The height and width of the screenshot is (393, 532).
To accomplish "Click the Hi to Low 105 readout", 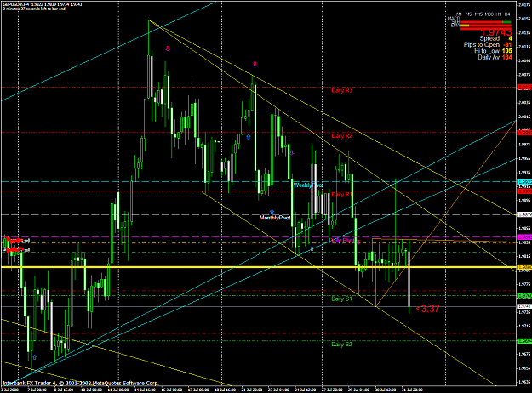I will click(493, 51).
